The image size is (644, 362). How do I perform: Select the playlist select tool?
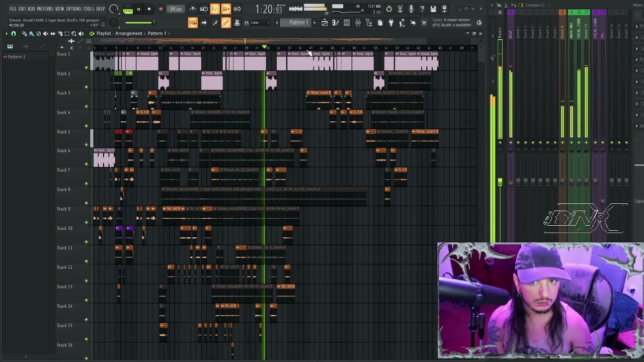[67, 34]
